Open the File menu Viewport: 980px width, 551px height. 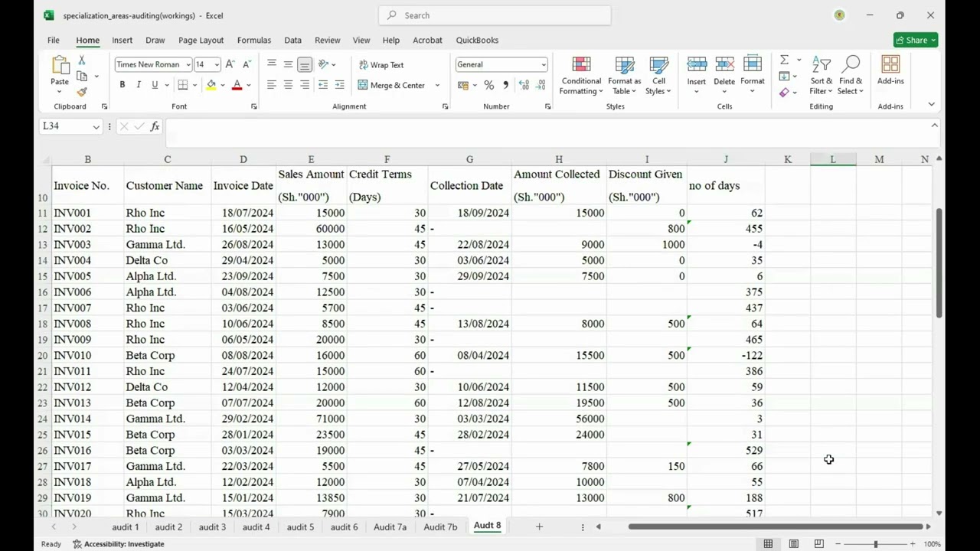(54, 40)
